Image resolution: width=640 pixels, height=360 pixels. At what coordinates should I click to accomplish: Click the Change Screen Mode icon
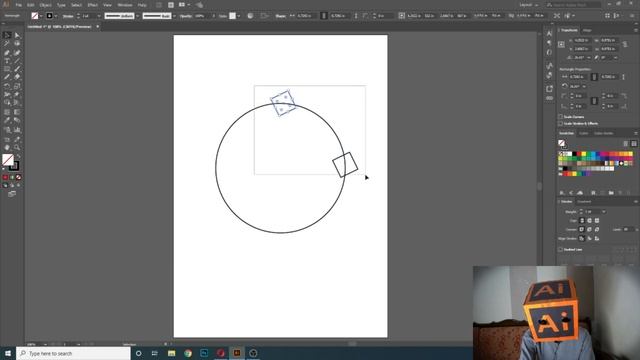(x=12, y=194)
